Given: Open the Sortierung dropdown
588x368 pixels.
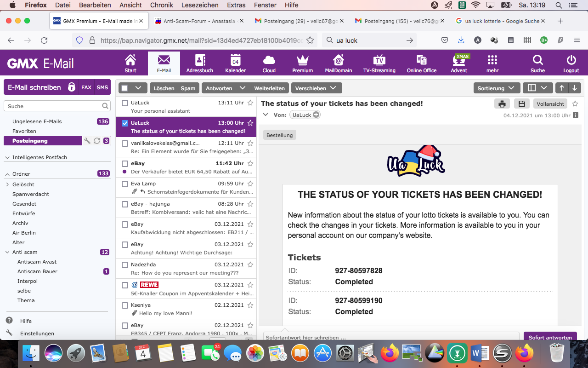Looking at the screenshot, I should tap(497, 88).
